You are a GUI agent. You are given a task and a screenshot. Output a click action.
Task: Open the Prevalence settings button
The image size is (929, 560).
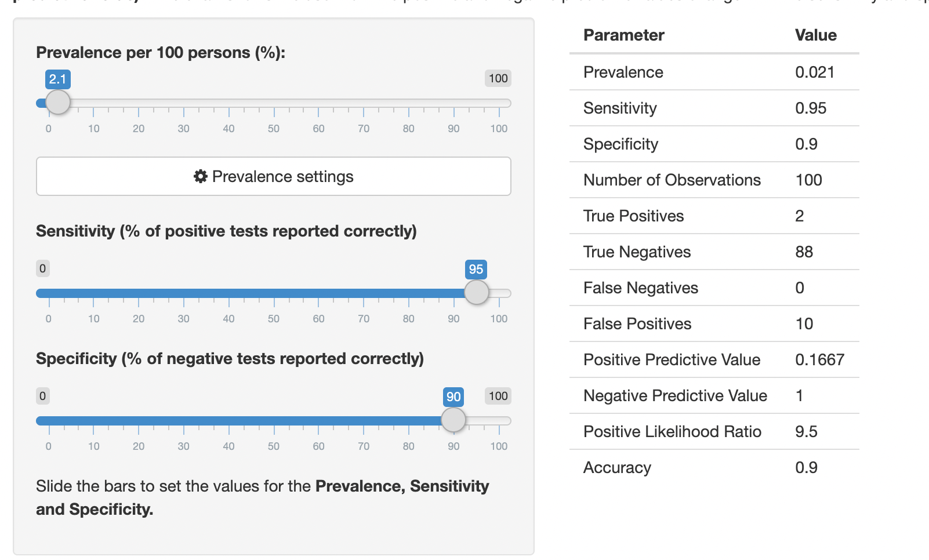point(274,176)
